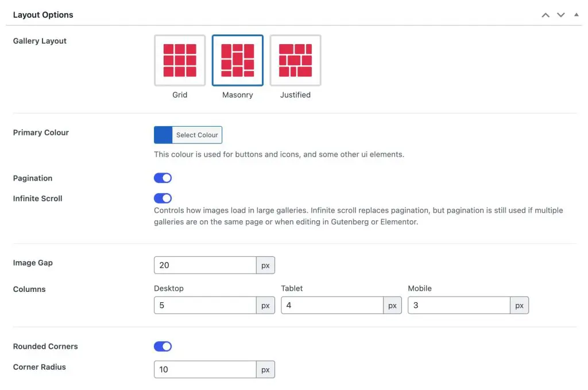Open the Select Colour button
588x390 pixels.
point(197,135)
